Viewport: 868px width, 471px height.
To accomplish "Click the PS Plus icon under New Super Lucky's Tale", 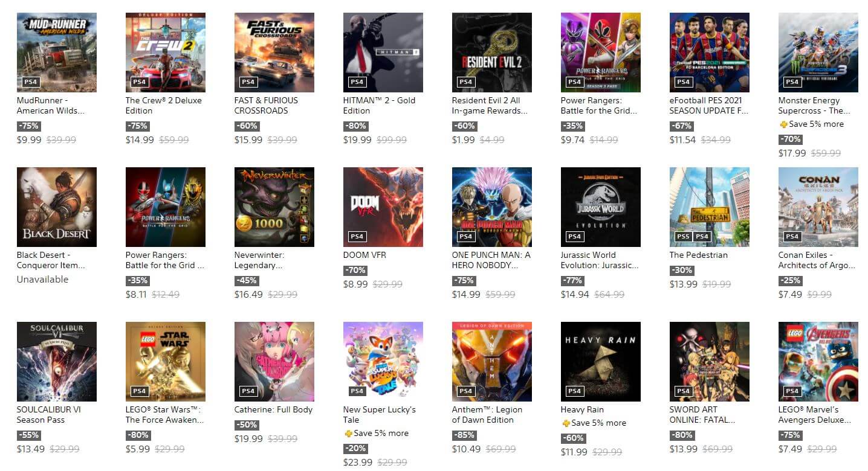I will pos(348,434).
